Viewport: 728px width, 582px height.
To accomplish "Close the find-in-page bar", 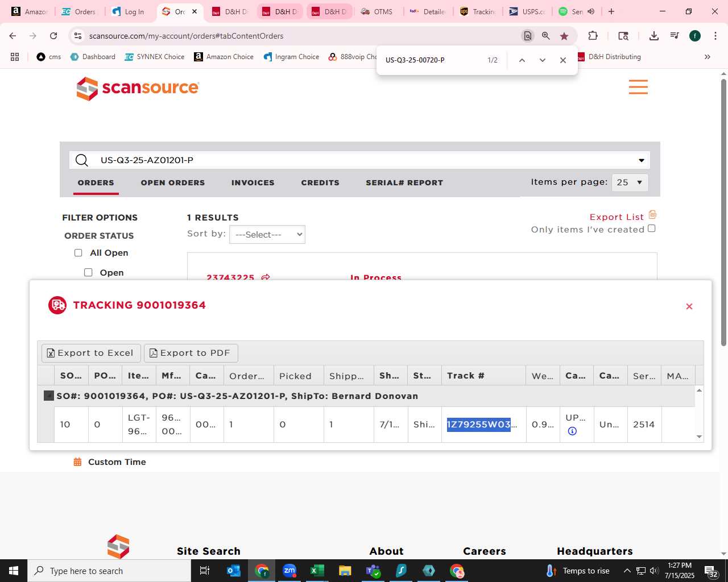I will point(562,60).
